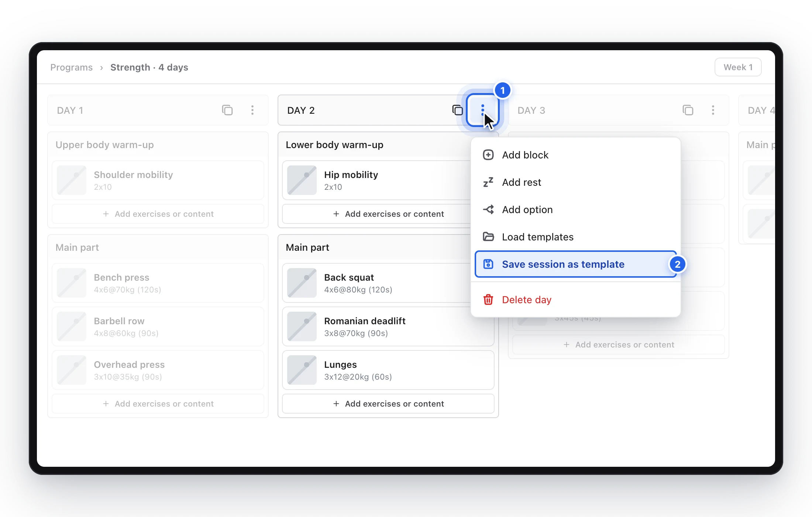Click the DAY 3 column heading
Image resolution: width=812 pixels, height=517 pixels.
531,110
